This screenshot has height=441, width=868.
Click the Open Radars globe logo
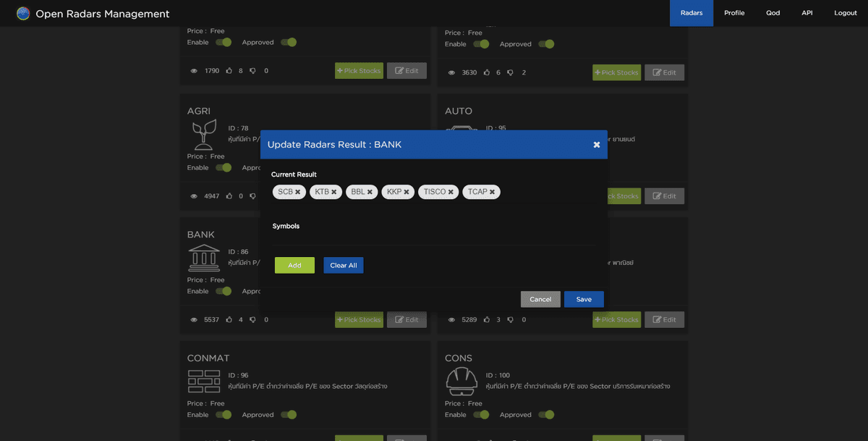[x=23, y=13]
